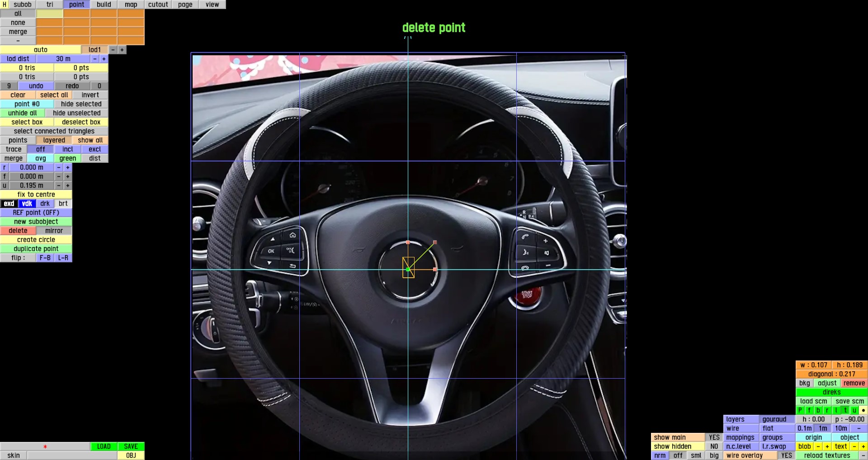868x460 pixels.
Task: Choose the green merge option
Action: [x=68, y=158]
